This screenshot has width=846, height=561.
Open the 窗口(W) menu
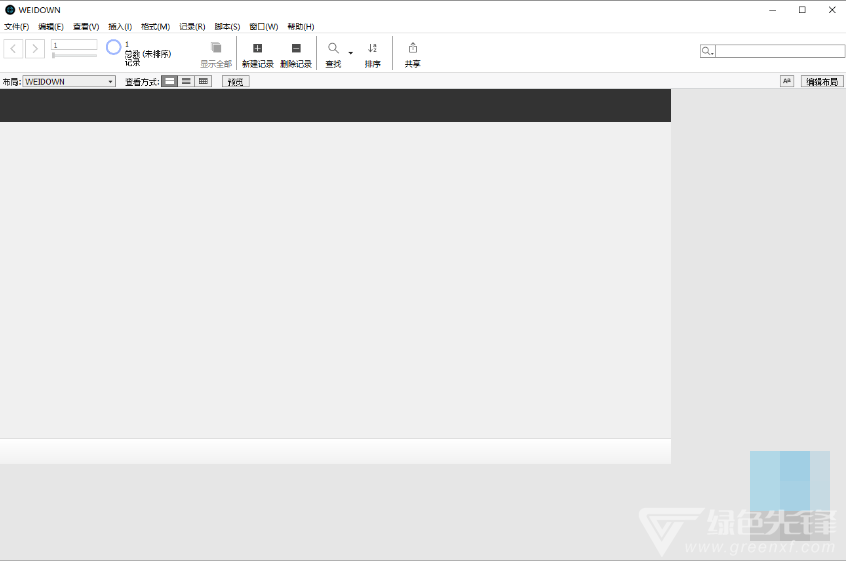click(x=264, y=26)
